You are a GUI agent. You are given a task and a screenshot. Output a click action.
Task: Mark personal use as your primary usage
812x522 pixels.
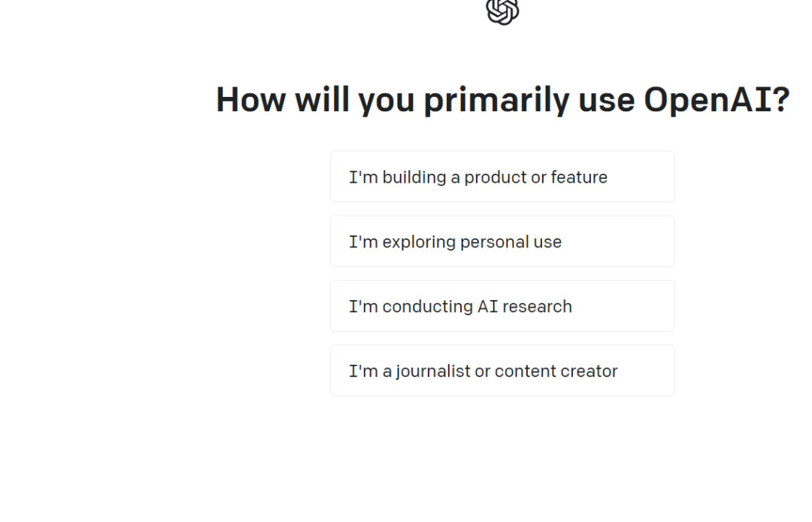pyautogui.click(x=502, y=241)
